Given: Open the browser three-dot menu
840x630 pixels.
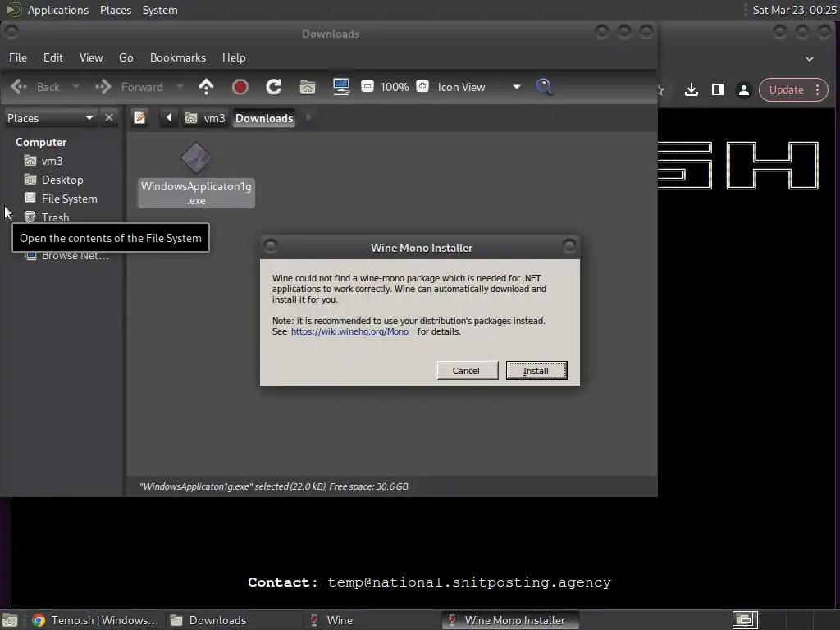Looking at the screenshot, I should (x=818, y=89).
